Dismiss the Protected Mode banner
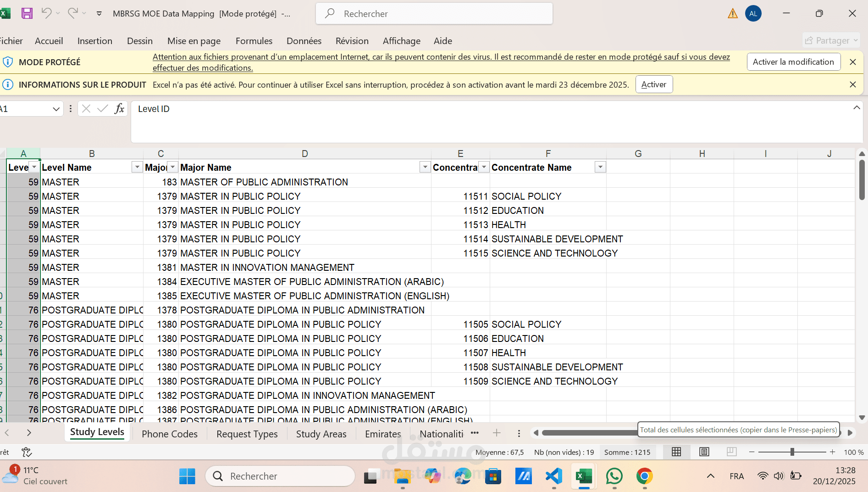 tap(853, 62)
